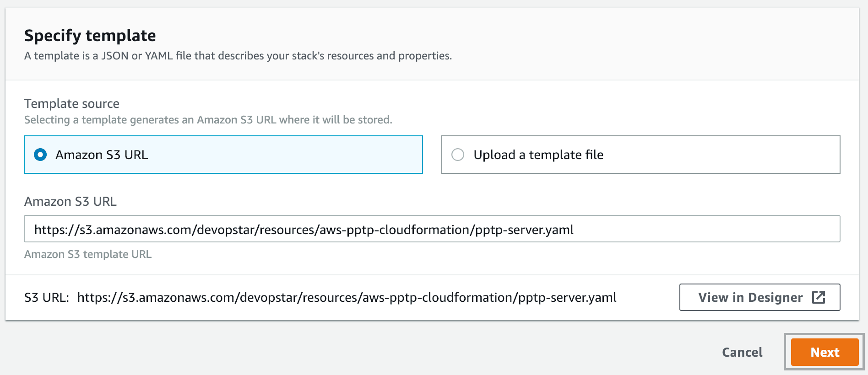The image size is (868, 375).
Task: Focus the Amazon S3 URL text input
Action: 687,229
